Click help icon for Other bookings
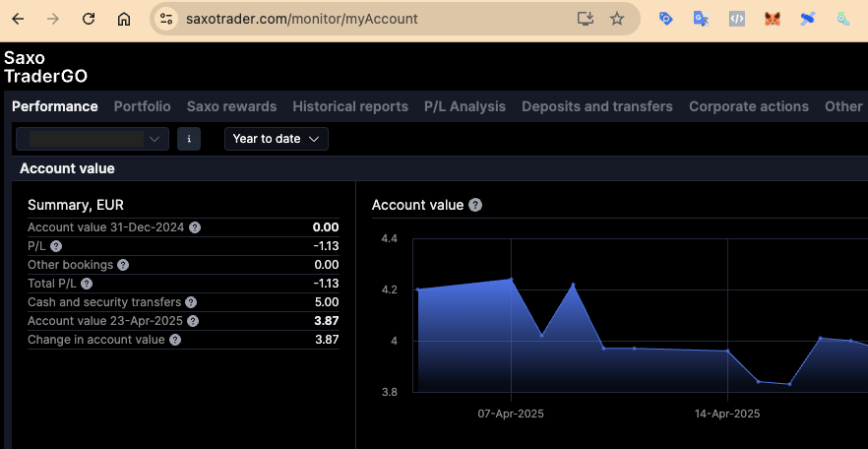The width and height of the screenshot is (868, 449). 122,265
